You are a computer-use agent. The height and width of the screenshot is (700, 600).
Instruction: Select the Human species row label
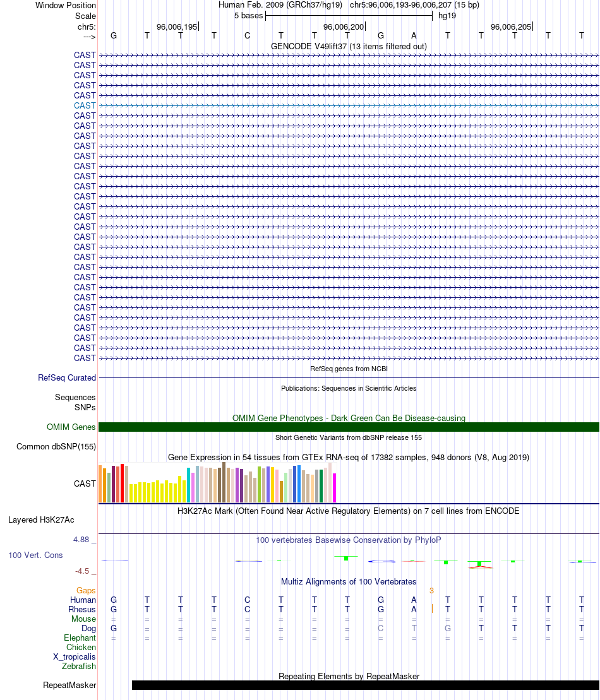tap(83, 600)
